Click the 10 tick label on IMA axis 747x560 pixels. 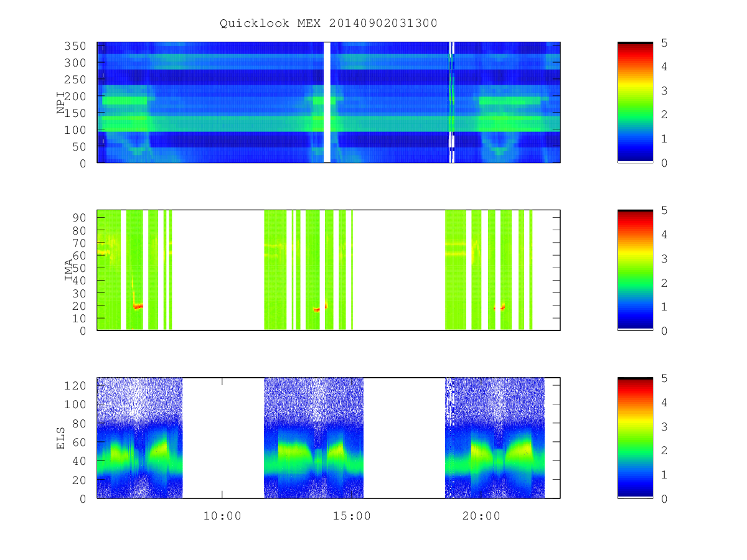79,318
